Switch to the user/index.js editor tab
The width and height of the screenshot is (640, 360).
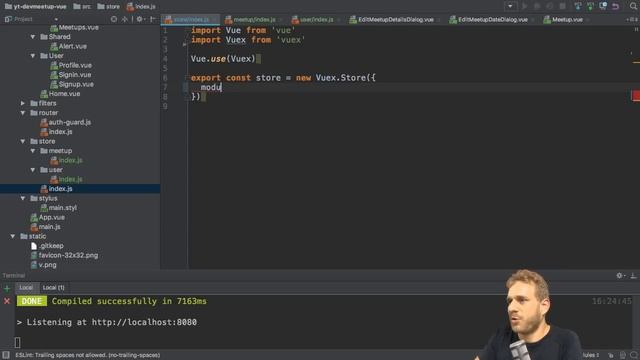tap(316, 20)
